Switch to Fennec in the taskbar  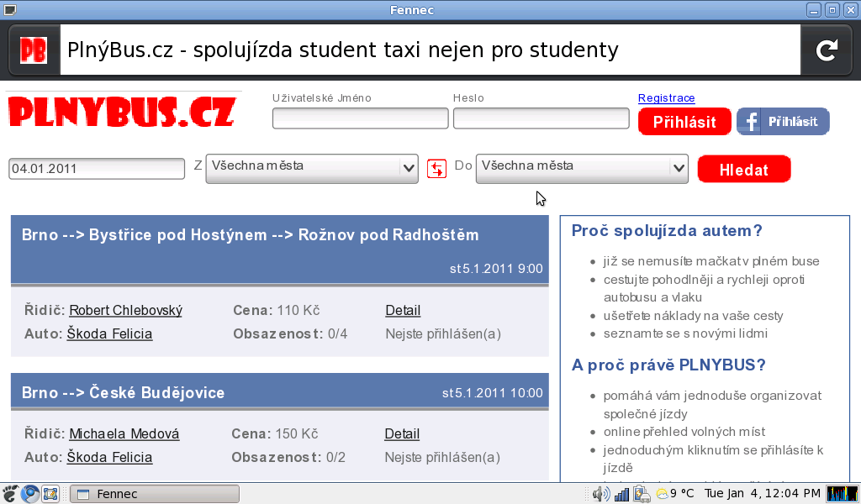coord(155,494)
